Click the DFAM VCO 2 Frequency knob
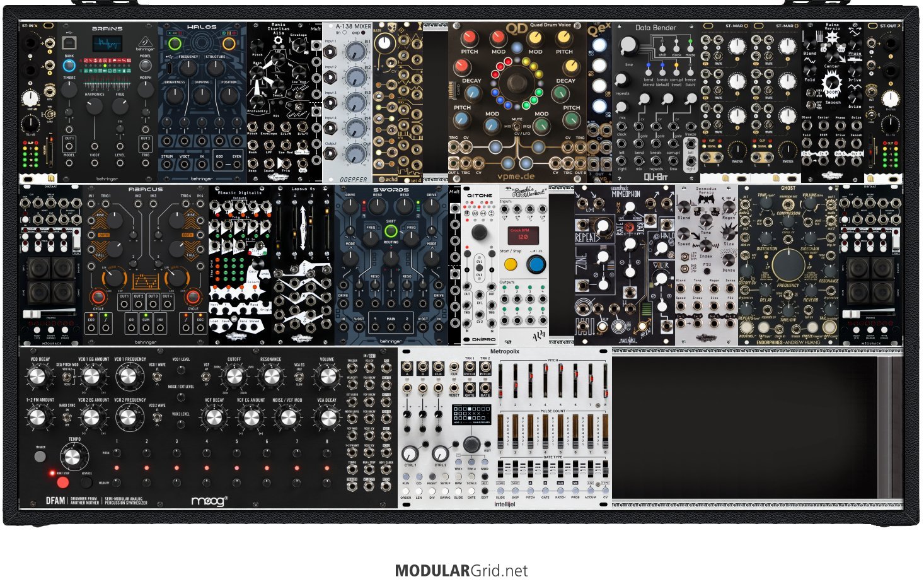Image resolution: width=924 pixels, height=584 pixels. pos(129,418)
